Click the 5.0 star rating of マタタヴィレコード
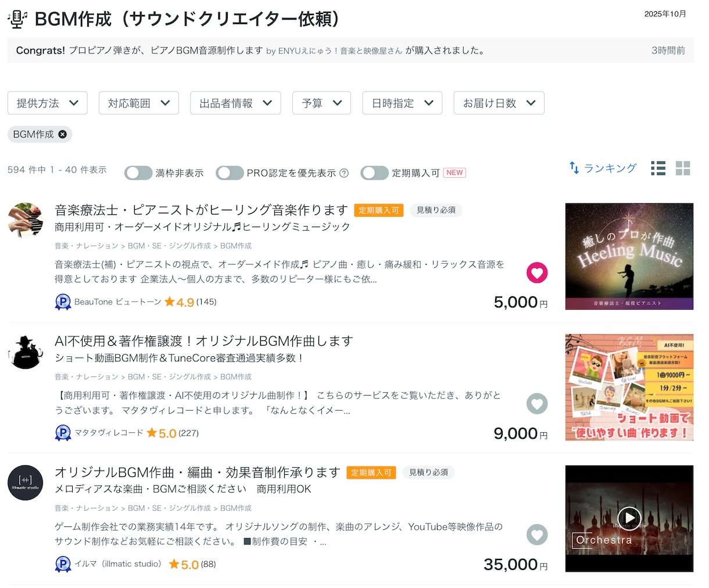 click(x=161, y=433)
